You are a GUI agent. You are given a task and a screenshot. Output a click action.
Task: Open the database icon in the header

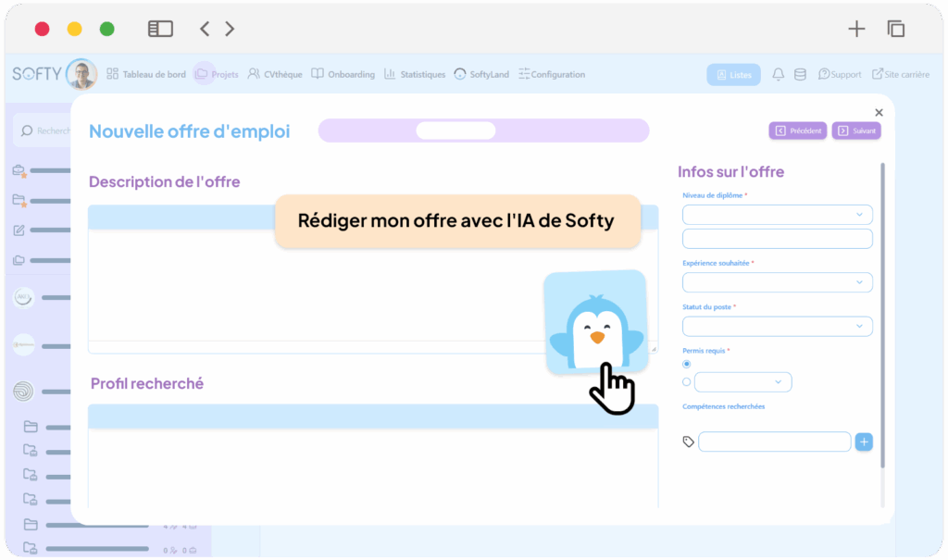pos(798,74)
